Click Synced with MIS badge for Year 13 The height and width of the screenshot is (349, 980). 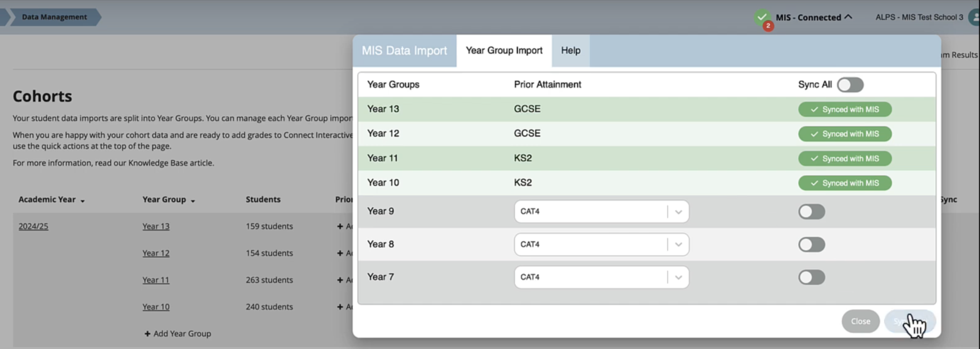tap(845, 109)
